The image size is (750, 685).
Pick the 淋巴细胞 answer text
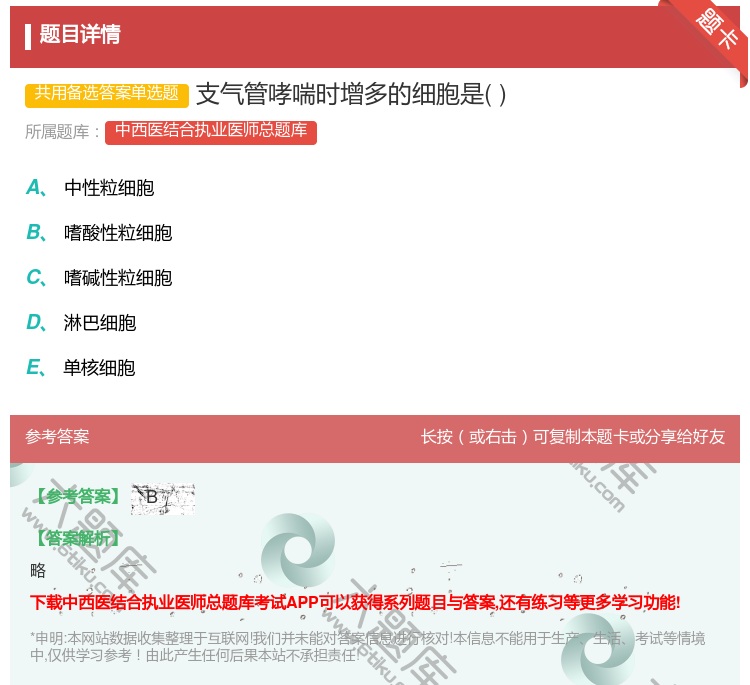[100, 323]
